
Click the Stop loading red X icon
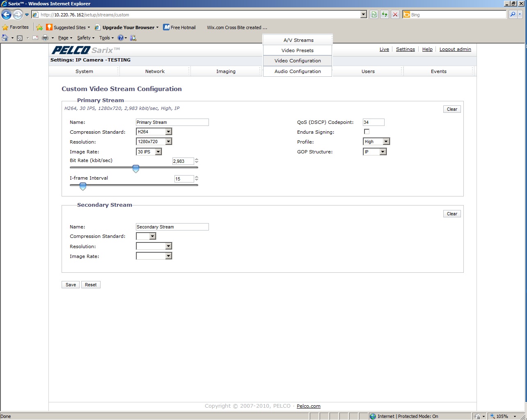(x=395, y=15)
